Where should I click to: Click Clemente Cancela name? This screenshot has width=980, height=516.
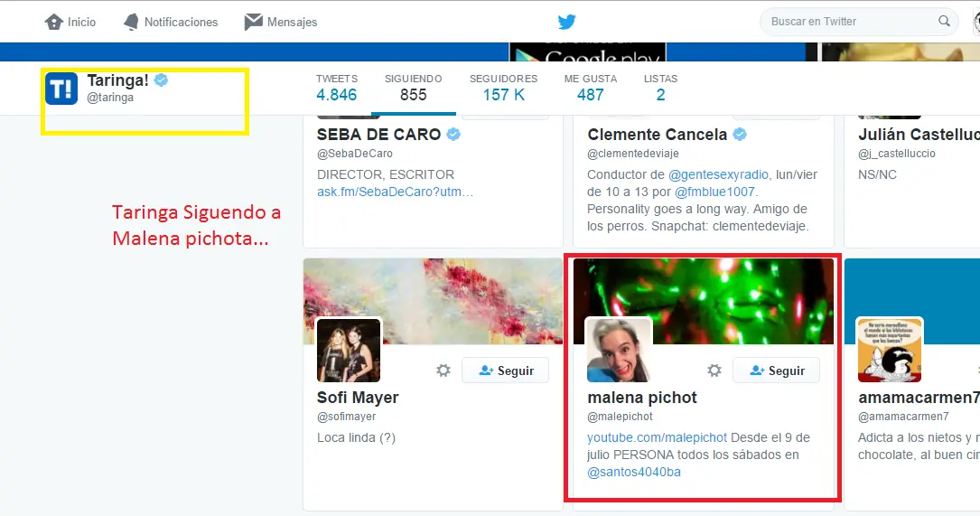point(658,135)
